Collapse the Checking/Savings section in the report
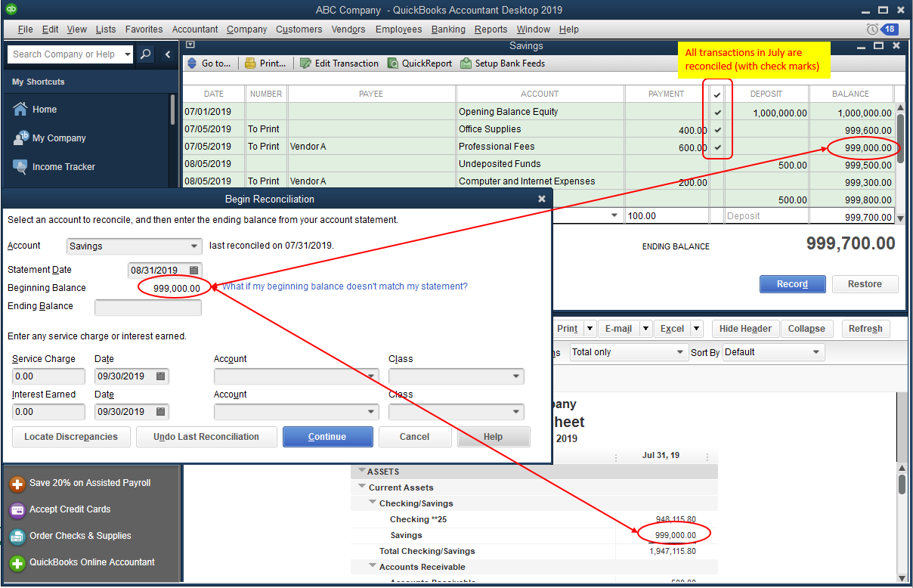Viewport: 913px width, 588px height. pyautogui.click(x=371, y=503)
